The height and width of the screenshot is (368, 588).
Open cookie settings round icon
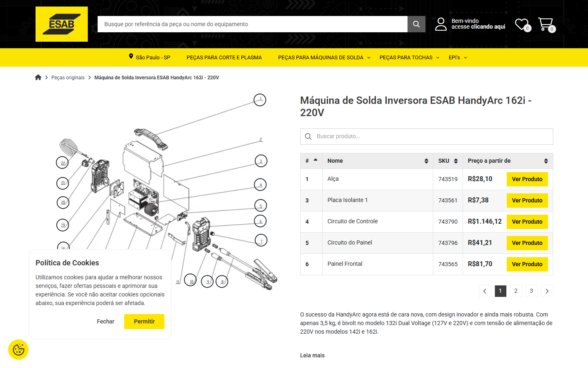tap(18, 350)
